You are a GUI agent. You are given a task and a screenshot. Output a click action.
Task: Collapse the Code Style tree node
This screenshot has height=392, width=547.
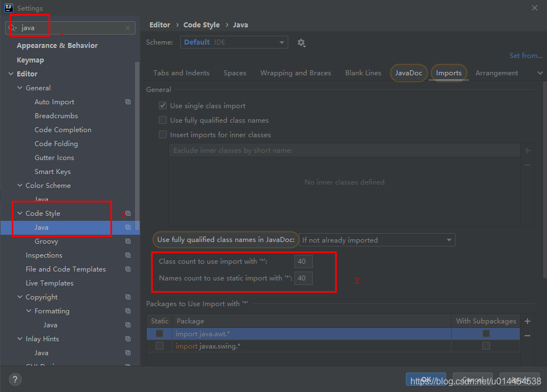click(x=20, y=213)
